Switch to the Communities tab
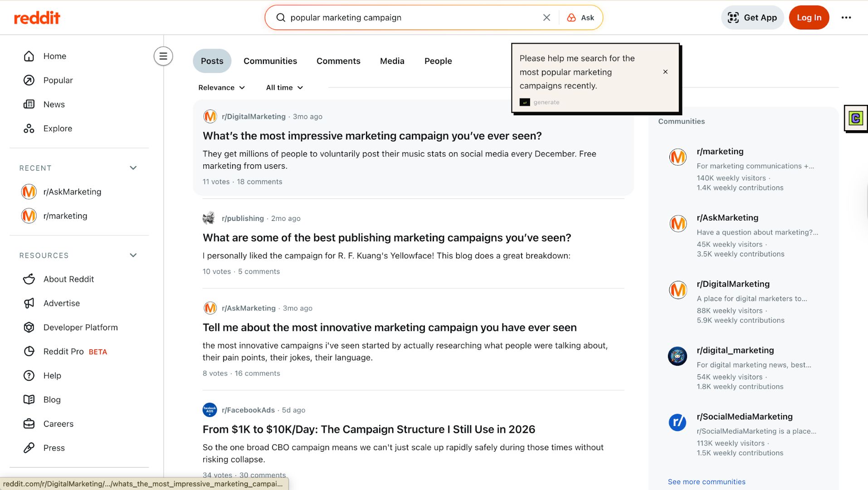Screen dimensions: 868x490 tap(270, 61)
